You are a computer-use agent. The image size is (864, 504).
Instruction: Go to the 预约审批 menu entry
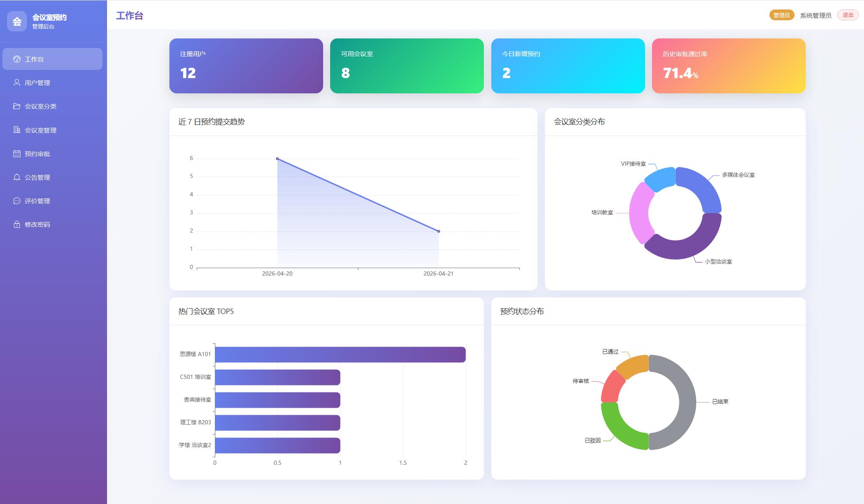(37, 154)
